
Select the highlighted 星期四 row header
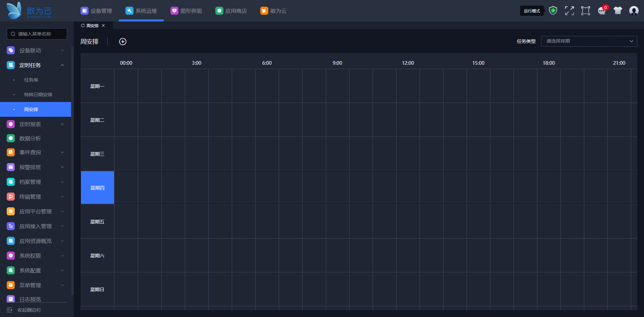pos(97,188)
